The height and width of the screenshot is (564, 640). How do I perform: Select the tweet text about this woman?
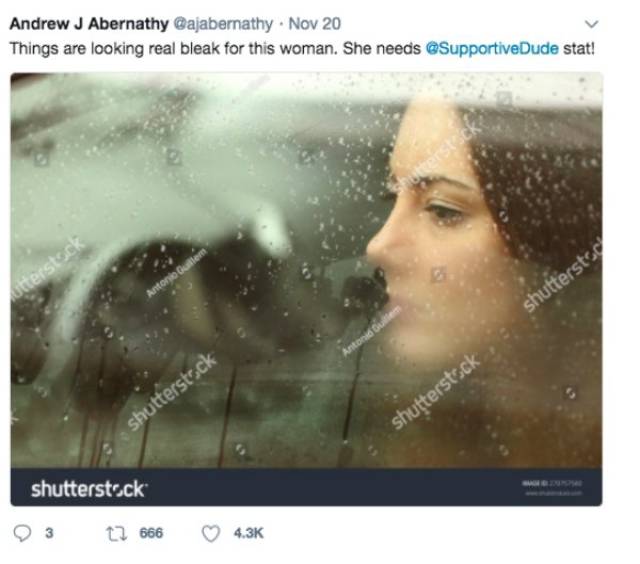[302, 49]
